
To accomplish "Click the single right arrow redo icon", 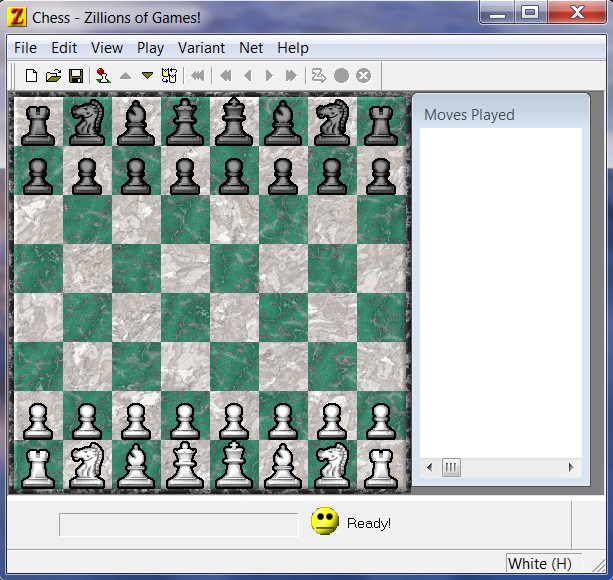I will pos(269,75).
